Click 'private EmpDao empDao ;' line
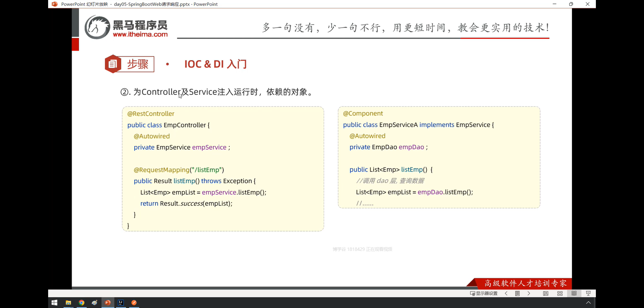 click(x=389, y=147)
